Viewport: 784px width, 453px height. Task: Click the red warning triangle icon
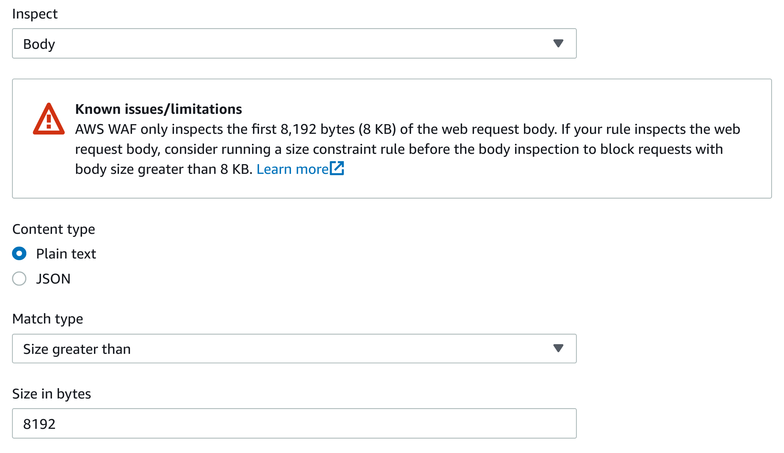48,119
